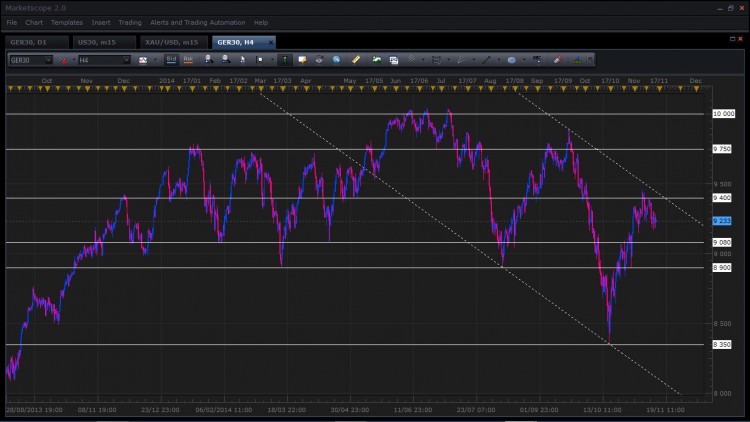Select the ellipse shape tool

512,60
